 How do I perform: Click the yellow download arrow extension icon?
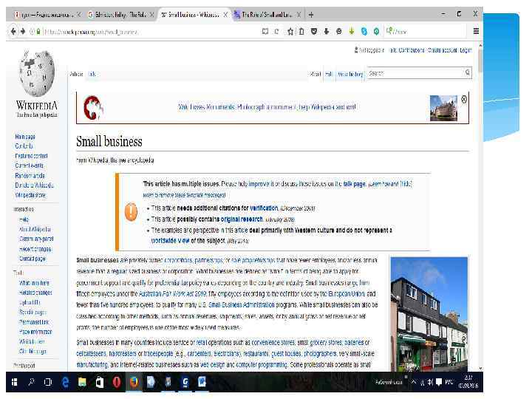pyautogui.click(x=352, y=32)
